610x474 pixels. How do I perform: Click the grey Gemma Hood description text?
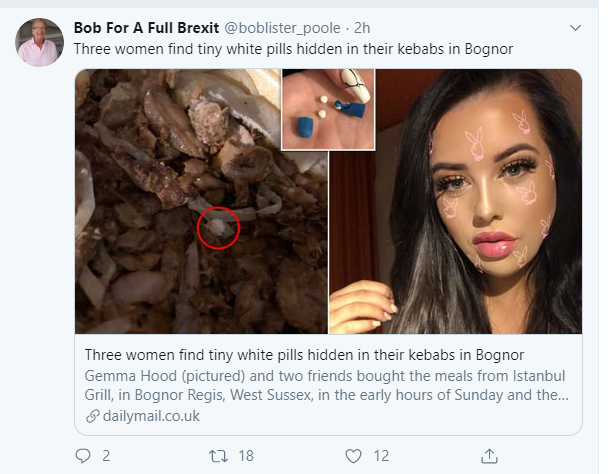(x=326, y=385)
